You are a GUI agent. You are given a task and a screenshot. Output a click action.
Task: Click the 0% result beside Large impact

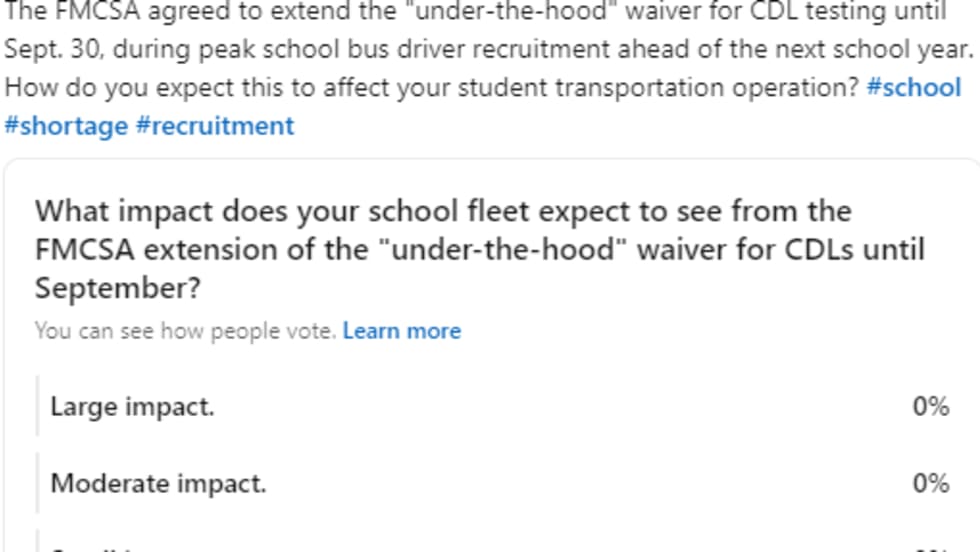930,406
